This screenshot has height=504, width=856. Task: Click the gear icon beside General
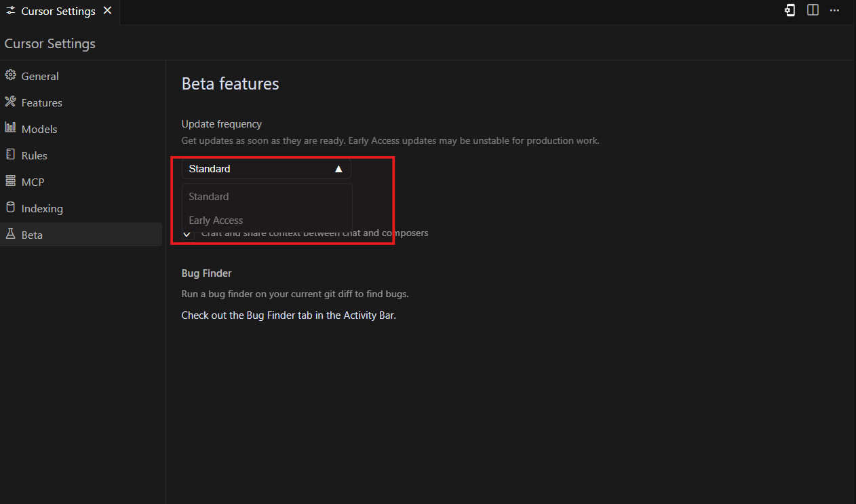[x=10, y=75]
